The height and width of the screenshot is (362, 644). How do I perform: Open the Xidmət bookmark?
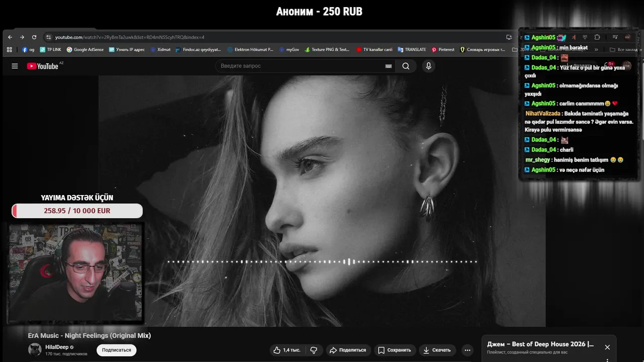pyautogui.click(x=160, y=50)
